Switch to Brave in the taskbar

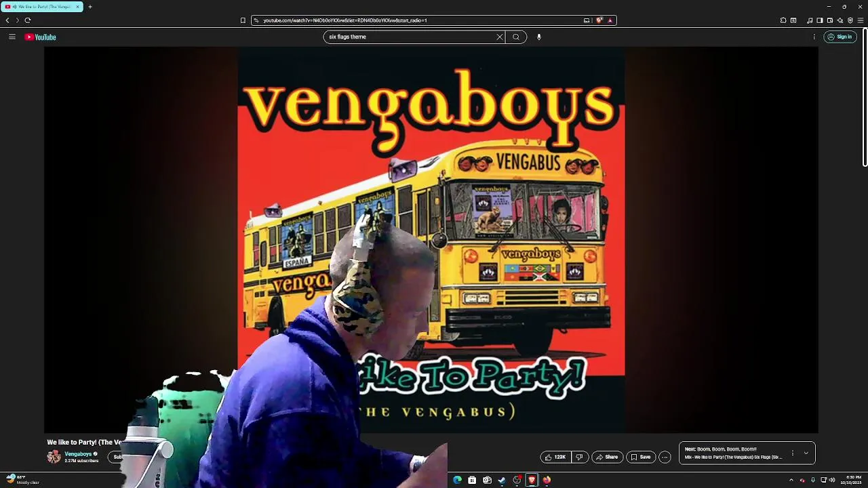click(x=532, y=480)
